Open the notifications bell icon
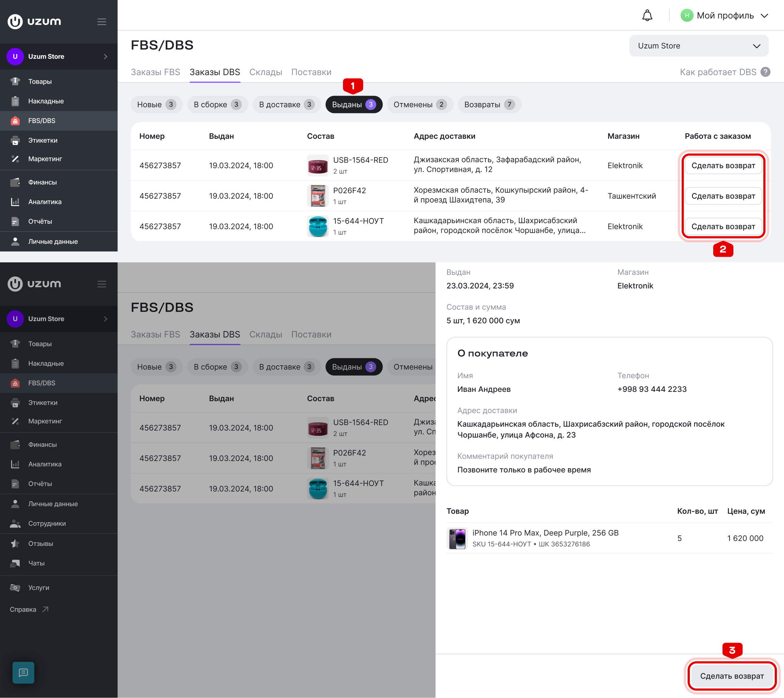This screenshot has height=698, width=784. 647,15
